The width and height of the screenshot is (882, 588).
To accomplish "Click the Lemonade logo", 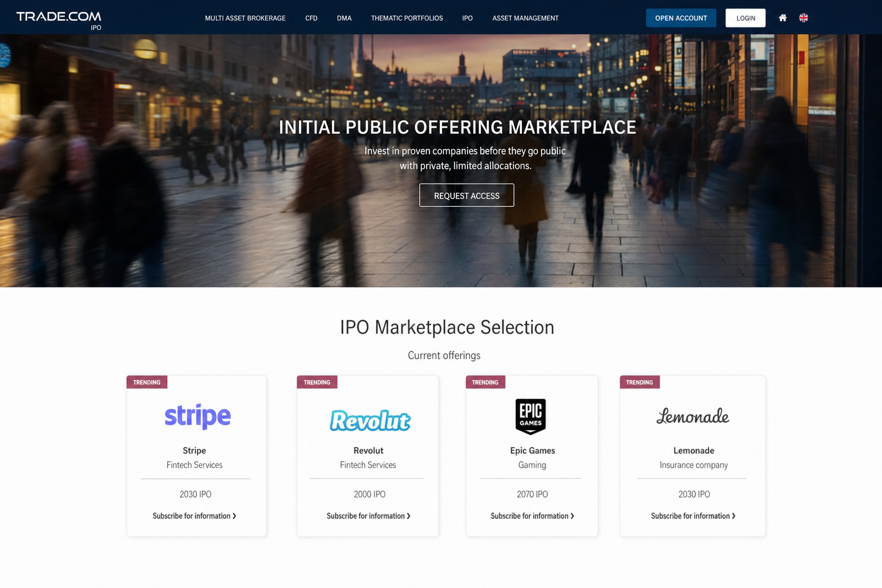I will click(693, 416).
